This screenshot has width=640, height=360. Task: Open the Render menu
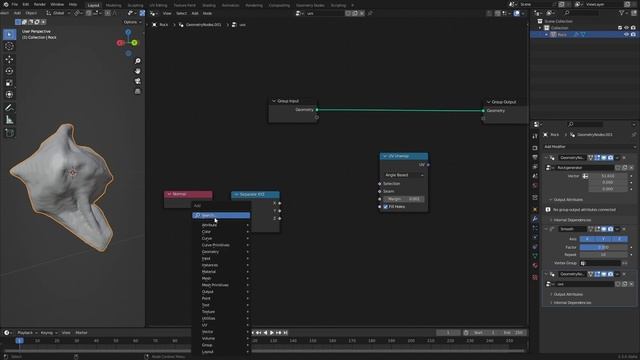tap(40, 4)
